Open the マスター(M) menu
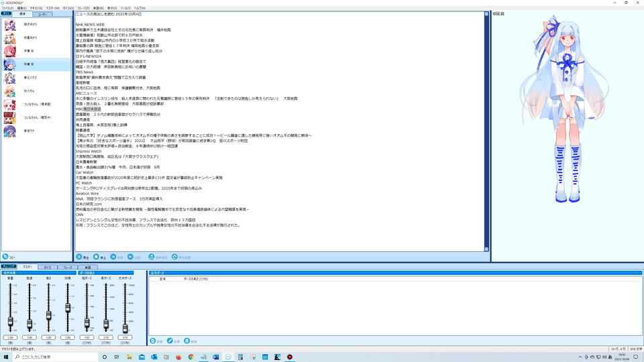The image size is (644, 362). tap(53, 8)
